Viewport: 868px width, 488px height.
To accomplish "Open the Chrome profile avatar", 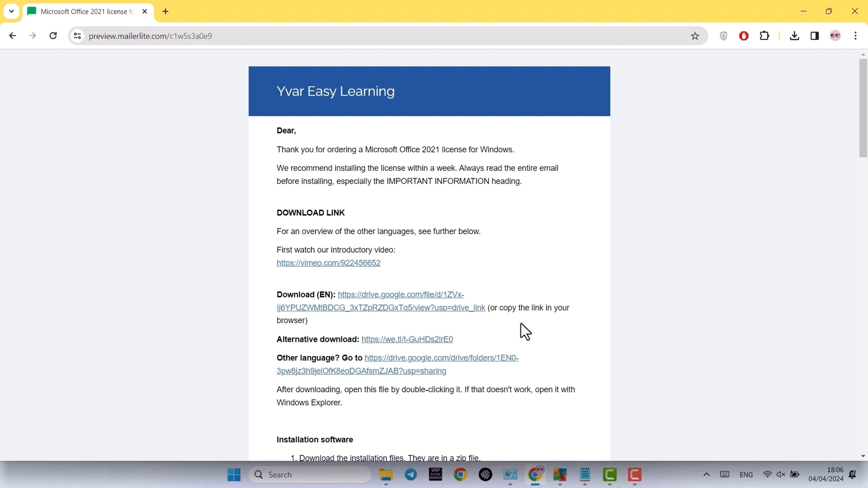I will [x=835, y=36].
